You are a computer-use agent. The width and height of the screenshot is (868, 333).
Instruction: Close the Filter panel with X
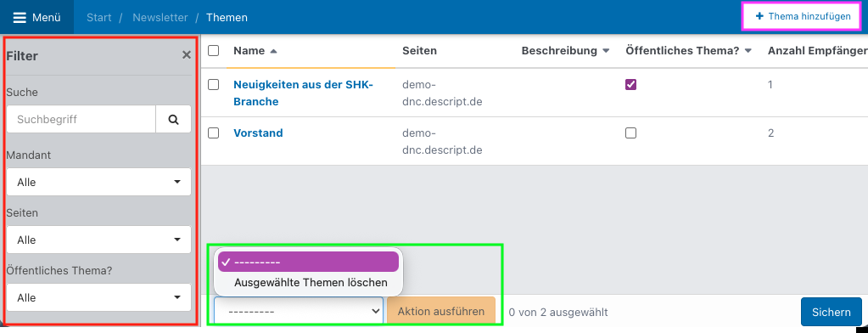click(x=187, y=55)
